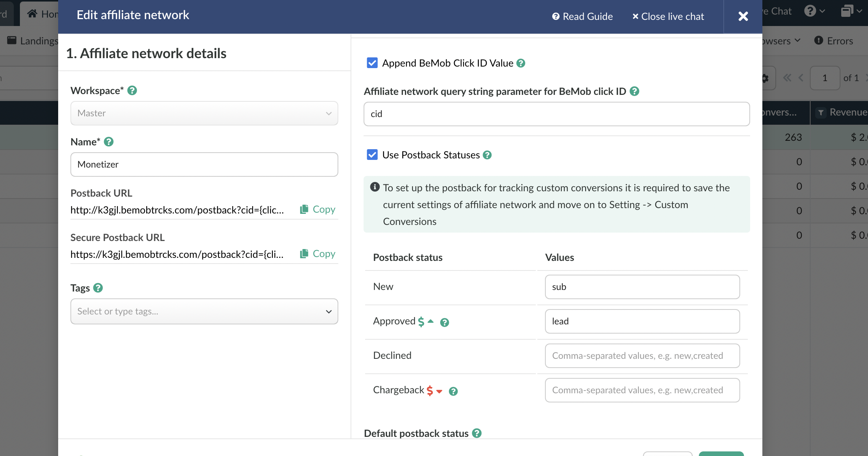Click the Chargeback status help icon
The height and width of the screenshot is (456, 868).
coord(453,391)
